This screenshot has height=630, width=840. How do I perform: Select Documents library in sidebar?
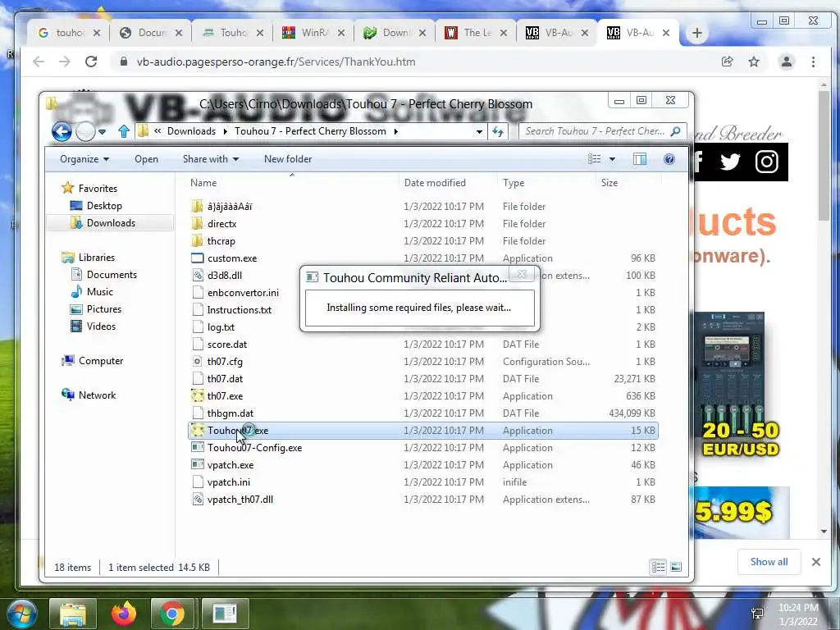(104, 274)
